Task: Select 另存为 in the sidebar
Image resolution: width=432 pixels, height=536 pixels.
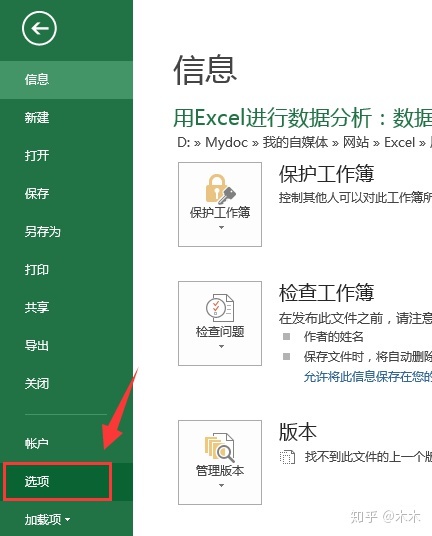Action: point(66,232)
